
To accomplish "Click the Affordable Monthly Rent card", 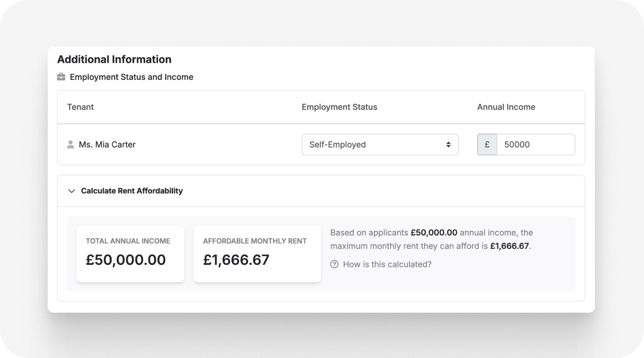I will [257, 254].
